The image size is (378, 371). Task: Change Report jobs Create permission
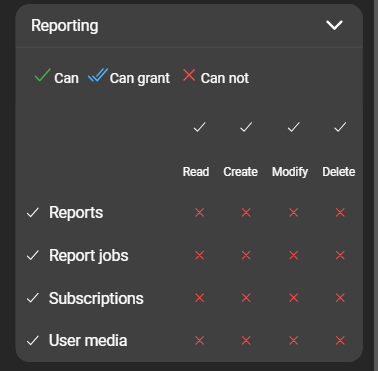pyautogui.click(x=246, y=255)
